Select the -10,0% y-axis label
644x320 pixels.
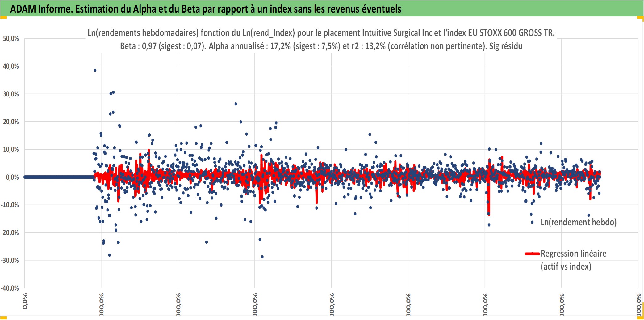(x=10, y=205)
